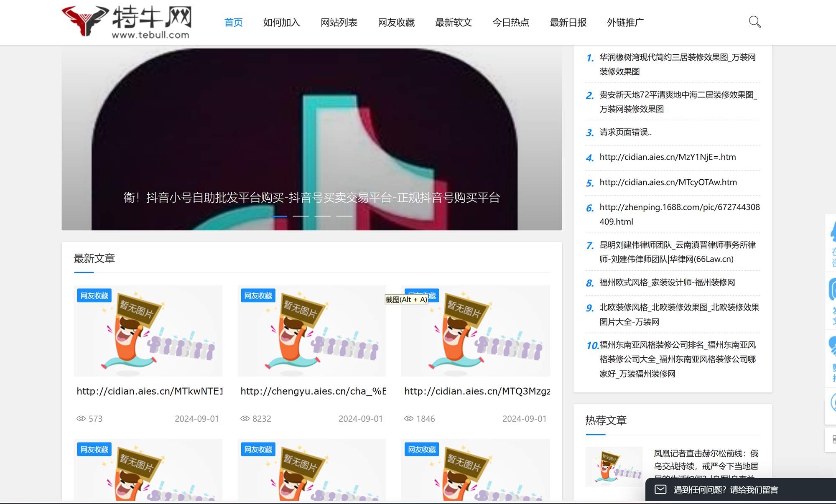Click the QQ online consultation icon
The height and width of the screenshot is (504, 836).
pyautogui.click(x=833, y=232)
